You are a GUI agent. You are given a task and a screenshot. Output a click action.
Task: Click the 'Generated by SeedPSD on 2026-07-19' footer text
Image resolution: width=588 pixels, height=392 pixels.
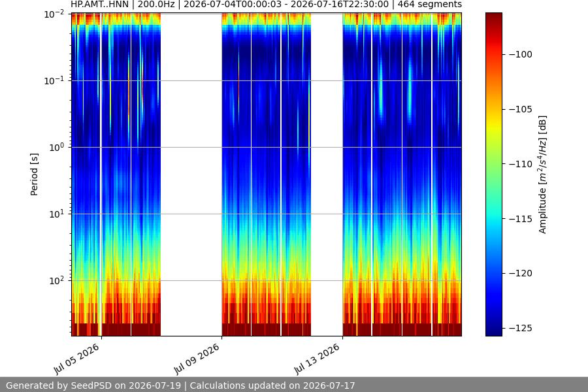tap(93, 385)
